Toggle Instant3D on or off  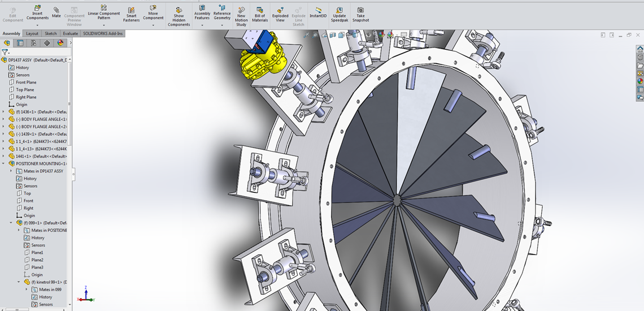pyautogui.click(x=318, y=12)
